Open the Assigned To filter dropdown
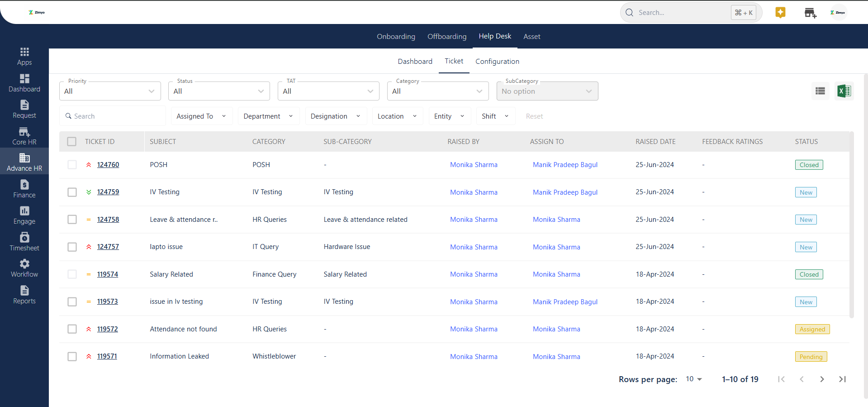Image resolution: width=868 pixels, height=407 pixels. [202, 116]
